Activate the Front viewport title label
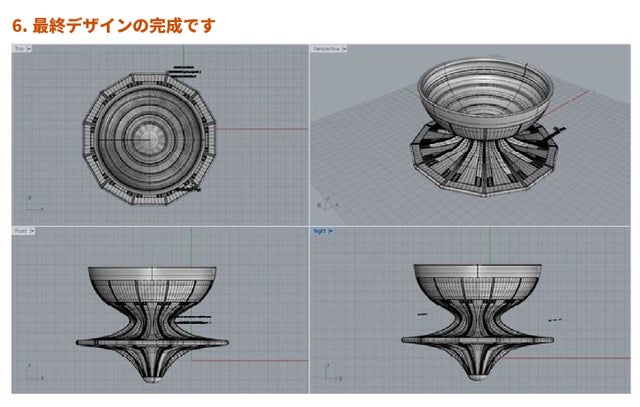The image size is (640, 407). point(21,230)
